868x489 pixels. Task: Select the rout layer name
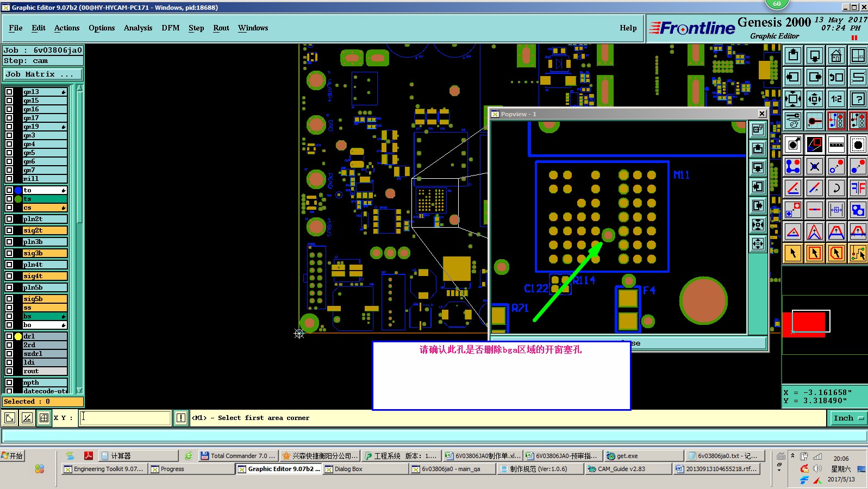click(x=45, y=371)
